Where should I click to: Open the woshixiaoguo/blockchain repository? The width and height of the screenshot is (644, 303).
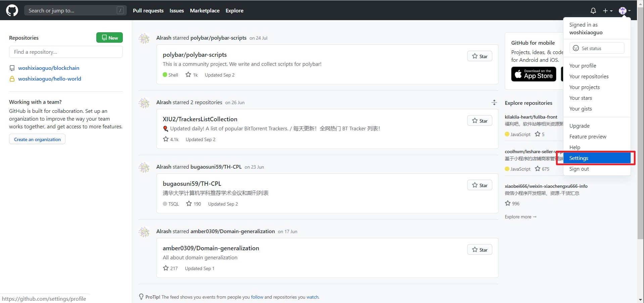point(49,68)
